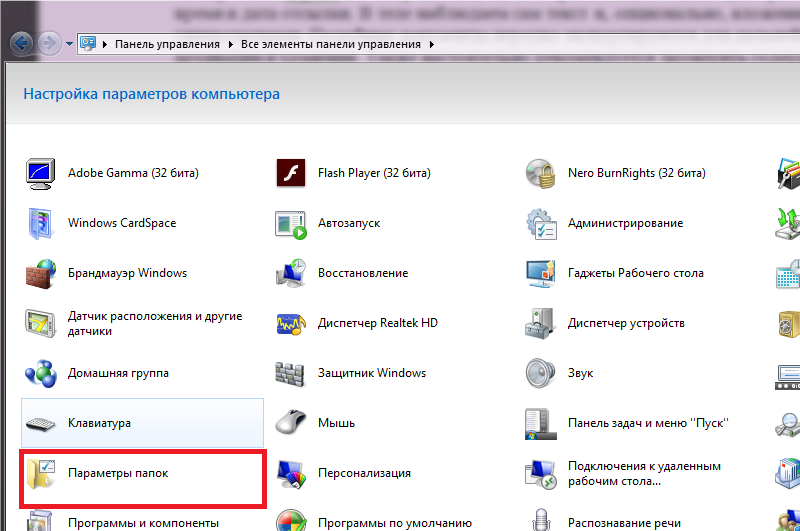Image resolution: width=800 pixels, height=531 pixels.
Task: Click the Домашняя группа spheres icon
Action: pyautogui.click(x=40, y=373)
